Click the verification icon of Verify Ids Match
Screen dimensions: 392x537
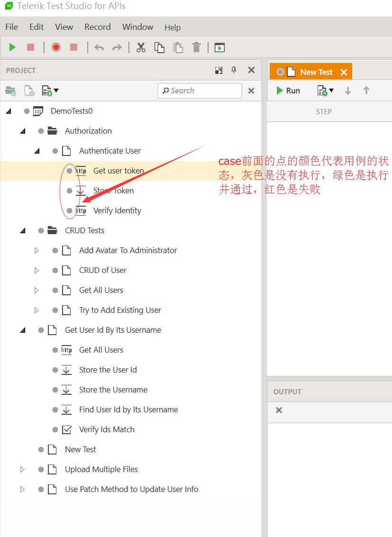[x=67, y=429]
